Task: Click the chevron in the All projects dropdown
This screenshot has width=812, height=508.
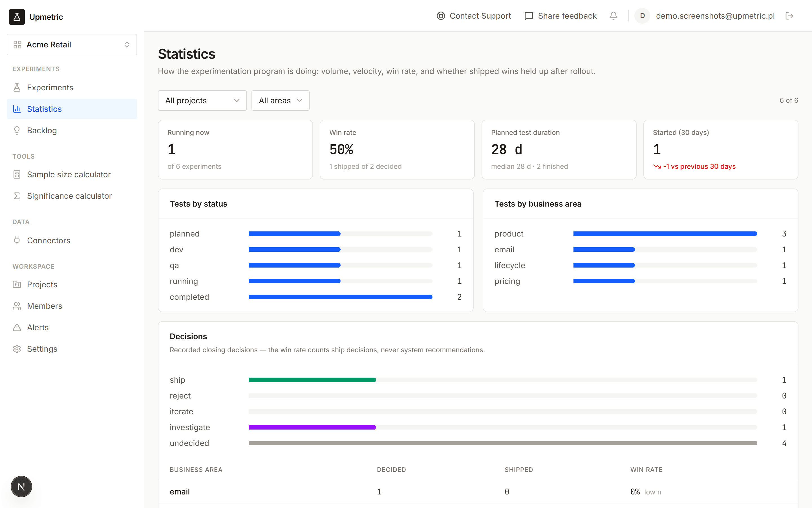Action: click(237, 100)
